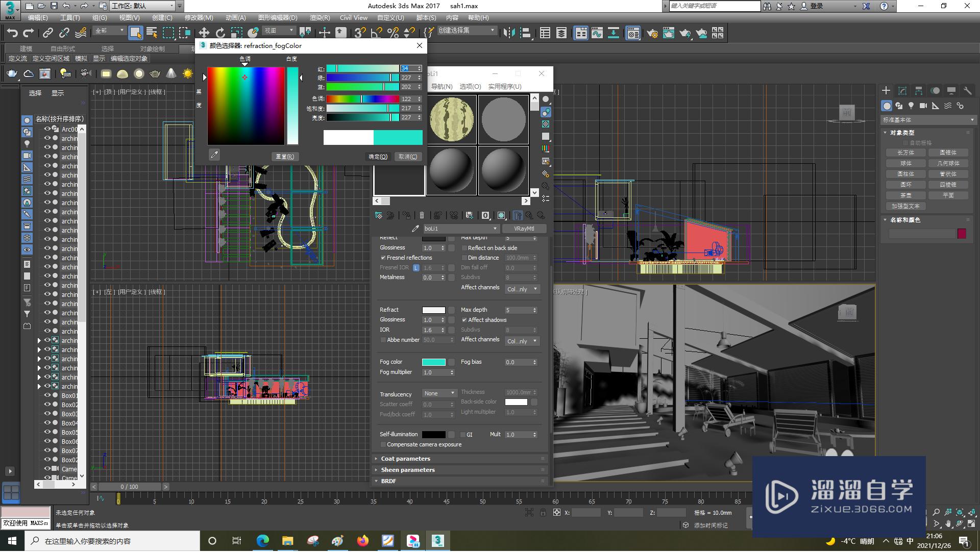Pick the eyedropper in color selector

(x=214, y=155)
